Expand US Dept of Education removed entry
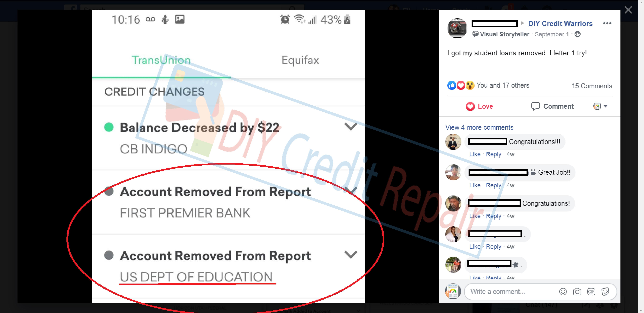The image size is (644, 313). [351, 255]
